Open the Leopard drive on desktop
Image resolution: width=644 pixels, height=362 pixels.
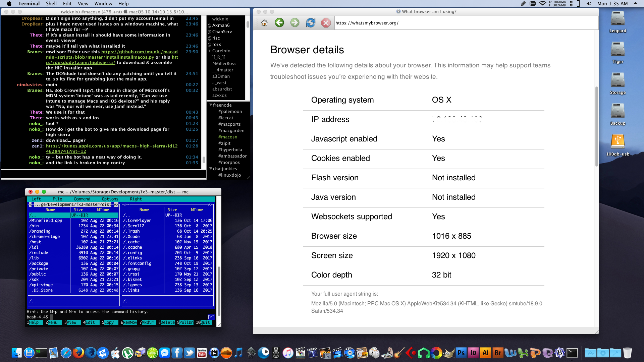[x=618, y=21]
